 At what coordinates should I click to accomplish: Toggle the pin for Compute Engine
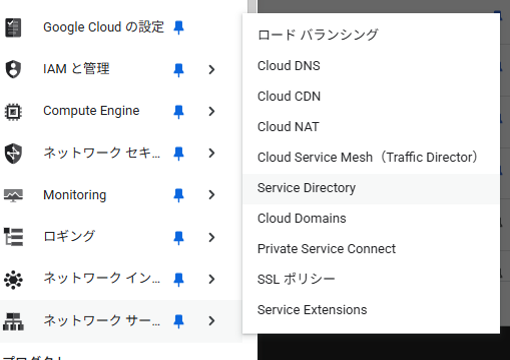tap(179, 112)
